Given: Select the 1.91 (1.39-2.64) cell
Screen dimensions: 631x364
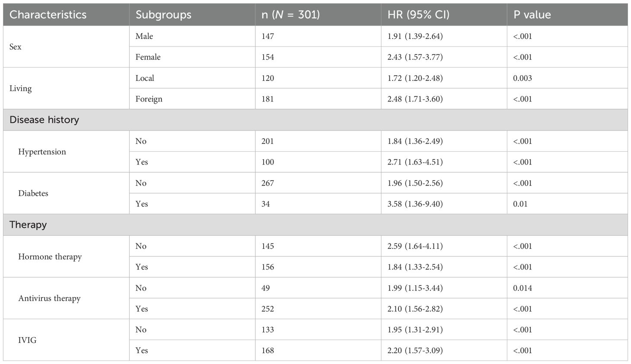Looking at the screenshot, I should pos(415,36).
